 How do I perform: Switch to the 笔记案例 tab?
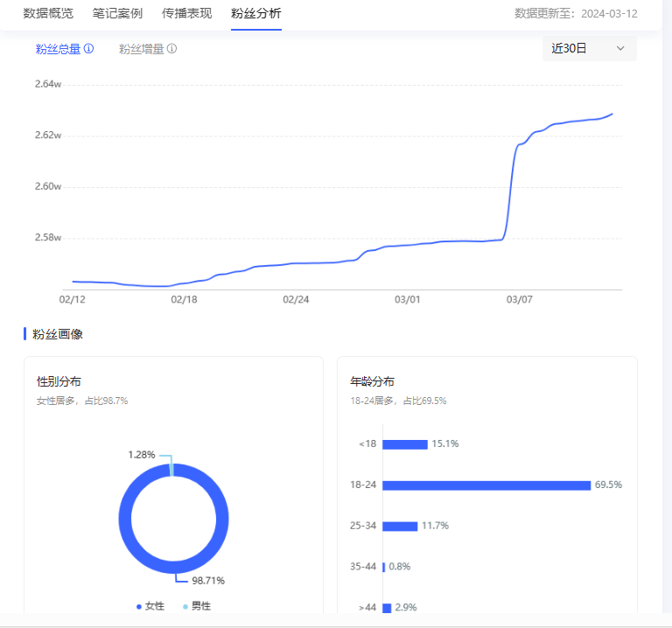[117, 13]
